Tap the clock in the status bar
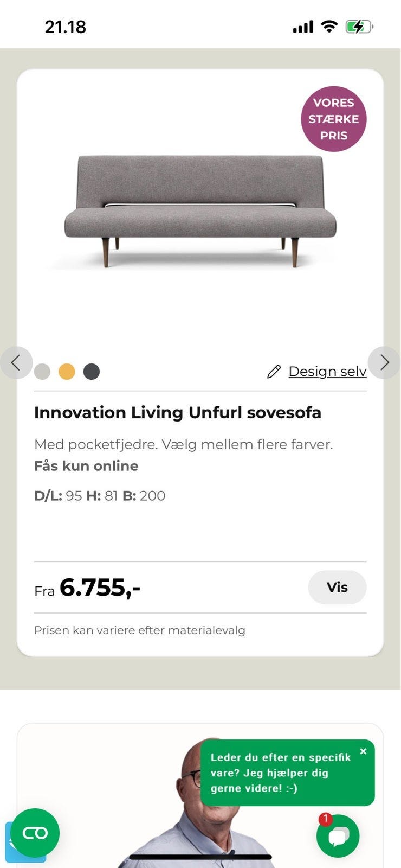Image resolution: width=401 pixels, height=868 pixels. click(x=66, y=27)
